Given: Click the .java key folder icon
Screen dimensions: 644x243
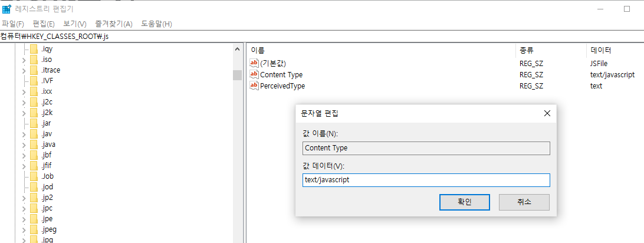Looking at the screenshot, I should click(x=34, y=145).
